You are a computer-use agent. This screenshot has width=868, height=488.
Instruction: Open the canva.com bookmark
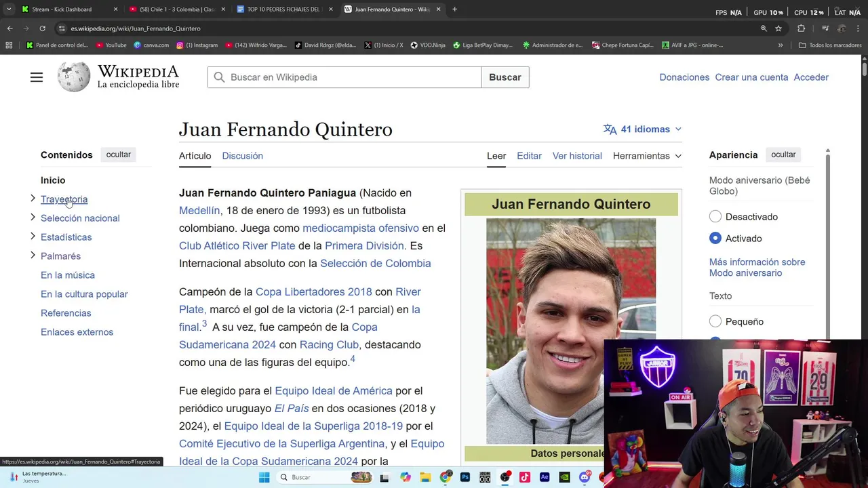(x=151, y=45)
